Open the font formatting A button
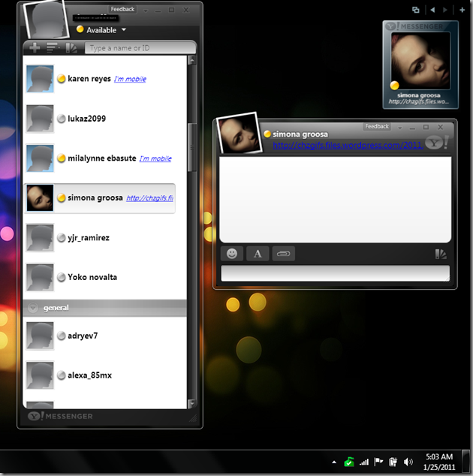 pos(258,254)
